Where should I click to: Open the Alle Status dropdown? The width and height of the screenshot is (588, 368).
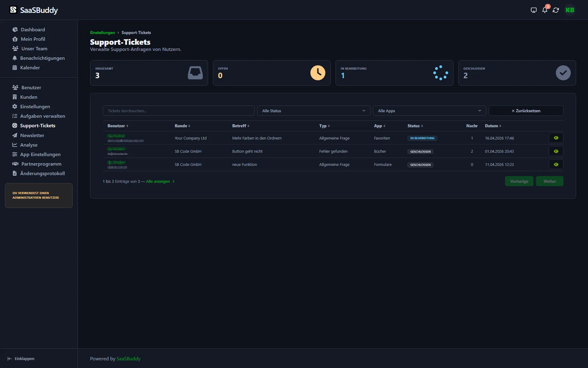point(313,111)
